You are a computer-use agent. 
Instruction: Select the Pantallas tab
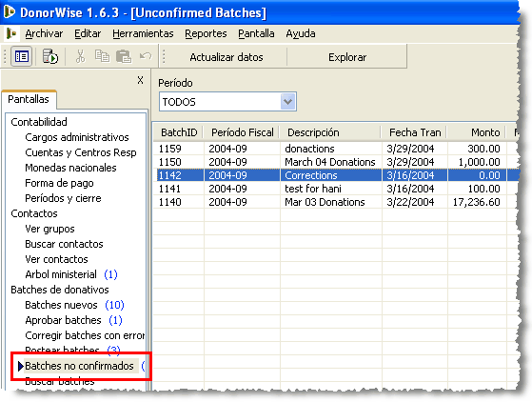[x=29, y=99]
